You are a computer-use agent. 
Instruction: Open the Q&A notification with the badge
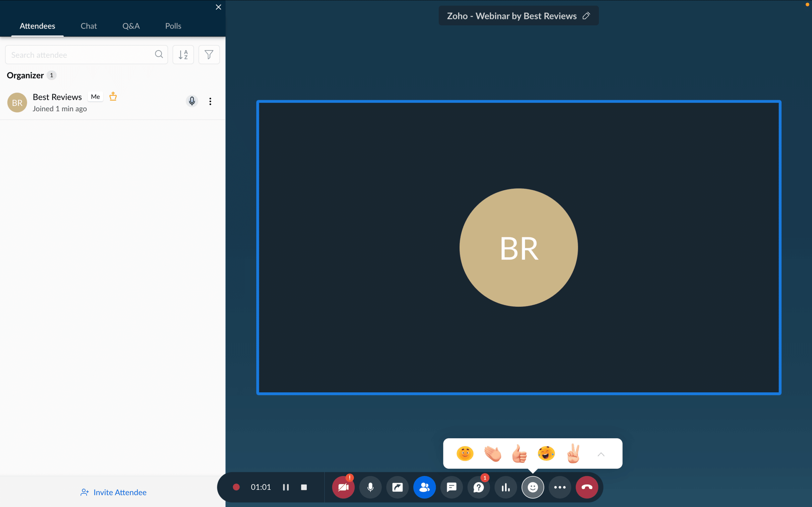coord(478,487)
